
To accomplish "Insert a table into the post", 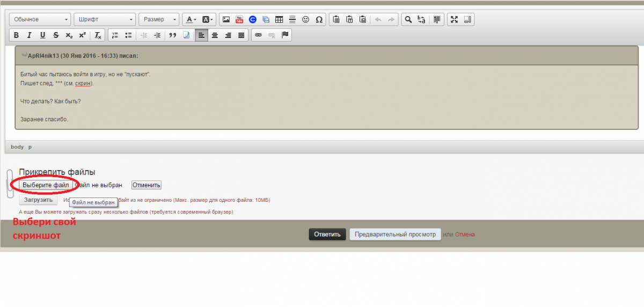I will click(x=279, y=20).
